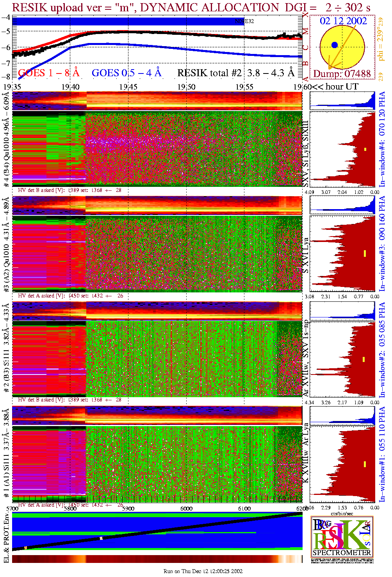The width and height of the screenshot is (392, 577).
Task: Click the GOES 1 – 8 Å legend label
Action: (x=48, y=73)
